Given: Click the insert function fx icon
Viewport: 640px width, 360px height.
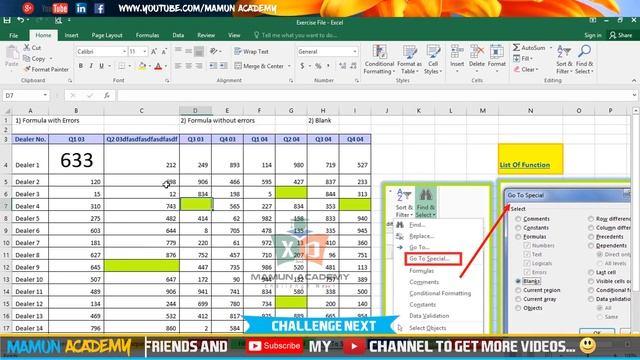Looking at the screenshot, I should coord(107,96).
